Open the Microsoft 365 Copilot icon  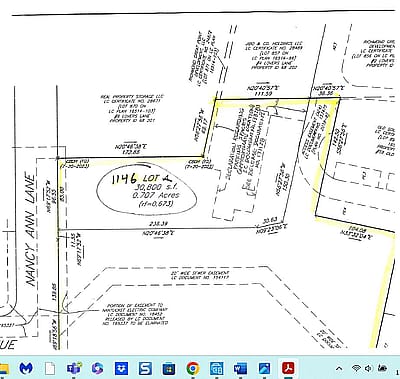coord(97,368)
